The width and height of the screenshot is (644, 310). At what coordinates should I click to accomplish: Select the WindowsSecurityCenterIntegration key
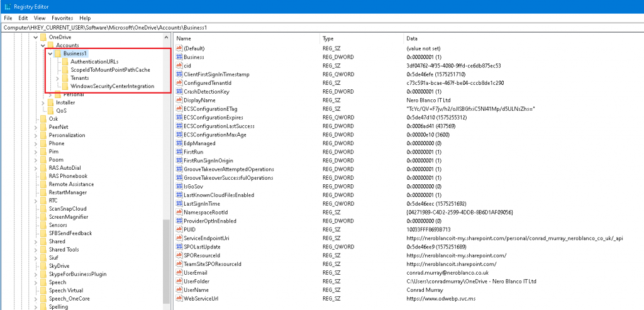pos(112,86)
